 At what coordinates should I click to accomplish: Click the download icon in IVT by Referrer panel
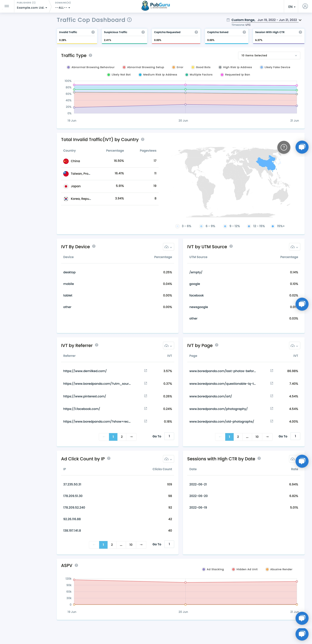[x=166, y=345]
